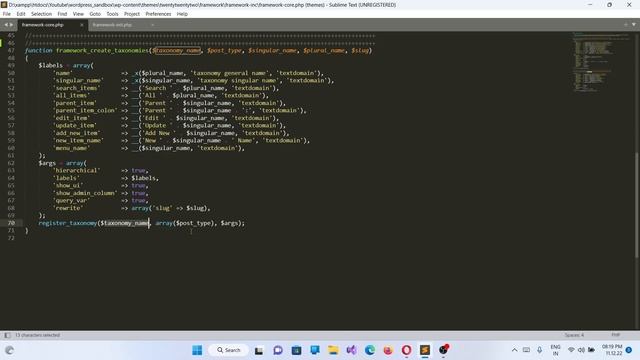Open Firefox from the taskbar
This screenshot has width=640, height=360.
coord(388,350)
